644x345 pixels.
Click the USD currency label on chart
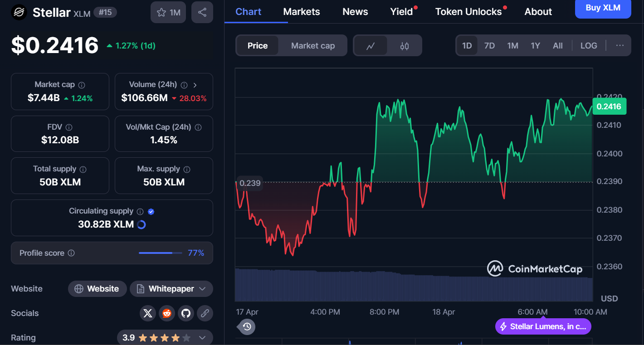point(609,299)
